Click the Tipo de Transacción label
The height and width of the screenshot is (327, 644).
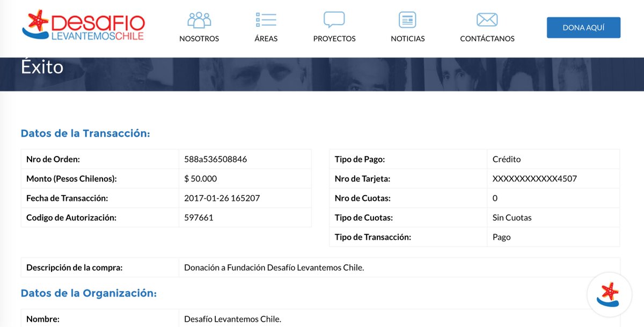click(x=373, y=237)
